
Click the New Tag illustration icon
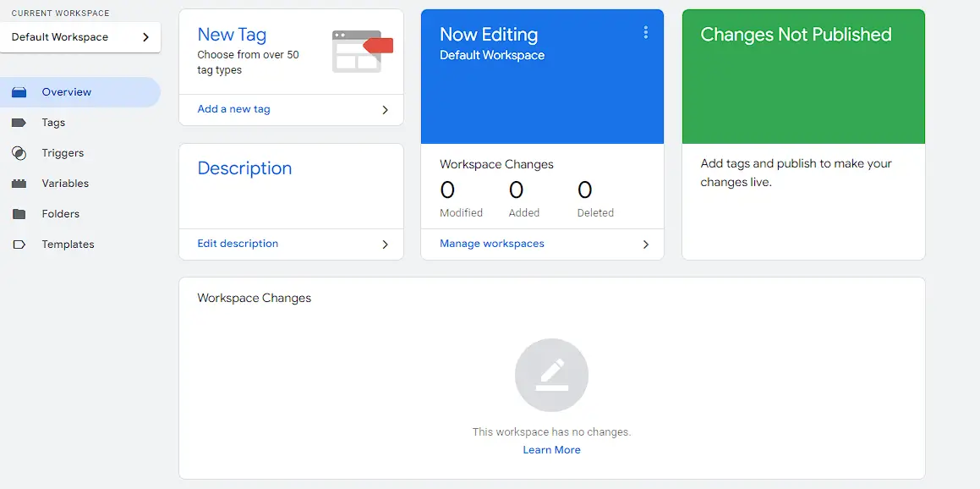[x=363, y=52]
